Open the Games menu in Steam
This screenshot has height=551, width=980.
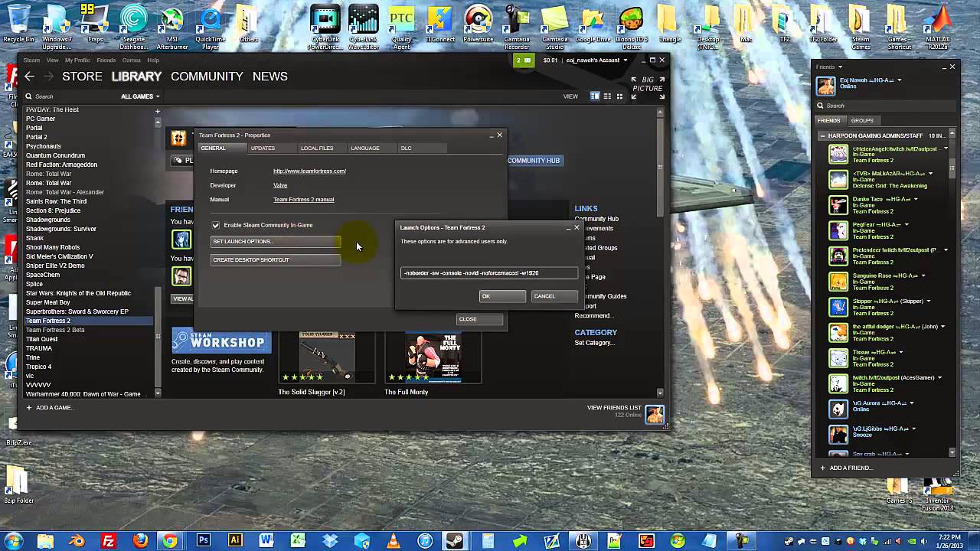click(x=131, y=60)
